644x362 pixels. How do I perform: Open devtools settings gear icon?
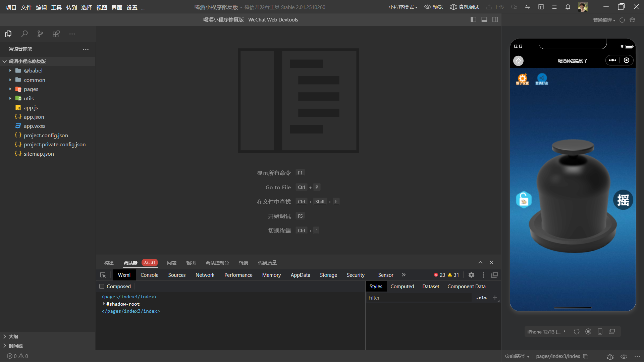(471, 275)
